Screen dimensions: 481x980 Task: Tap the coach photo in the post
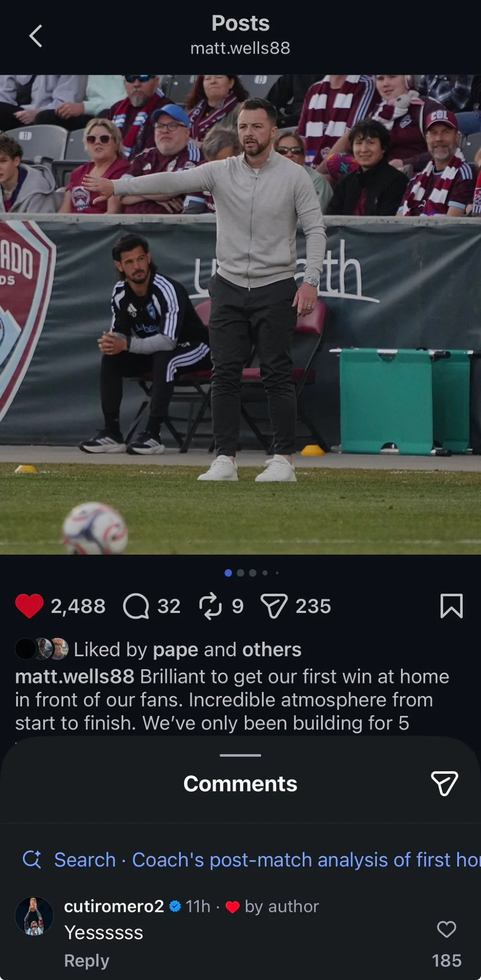tap(240, 315)
